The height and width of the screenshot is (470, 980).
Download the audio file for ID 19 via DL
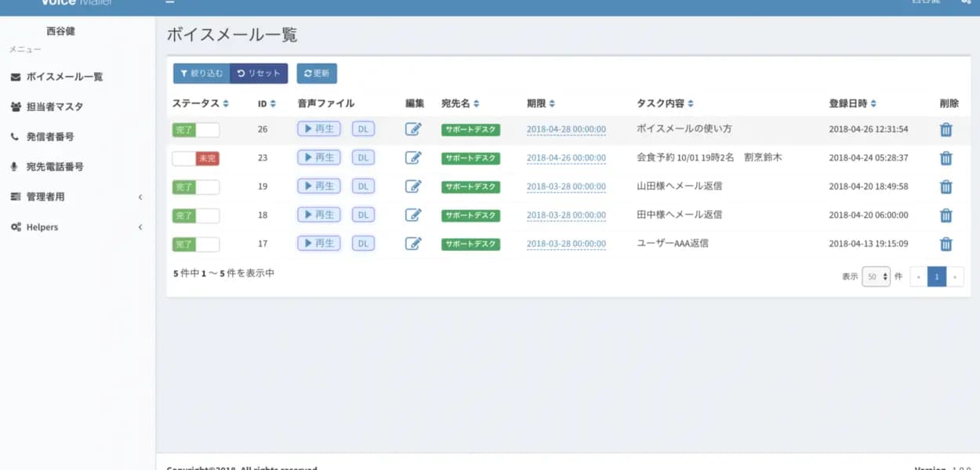(363, 186)
